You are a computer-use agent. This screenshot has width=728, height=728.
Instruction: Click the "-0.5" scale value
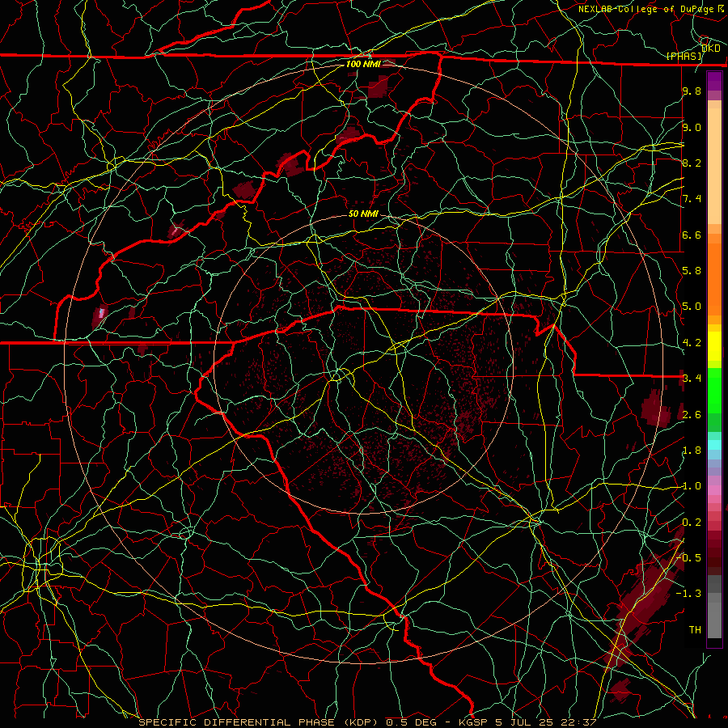coord(688,557)
